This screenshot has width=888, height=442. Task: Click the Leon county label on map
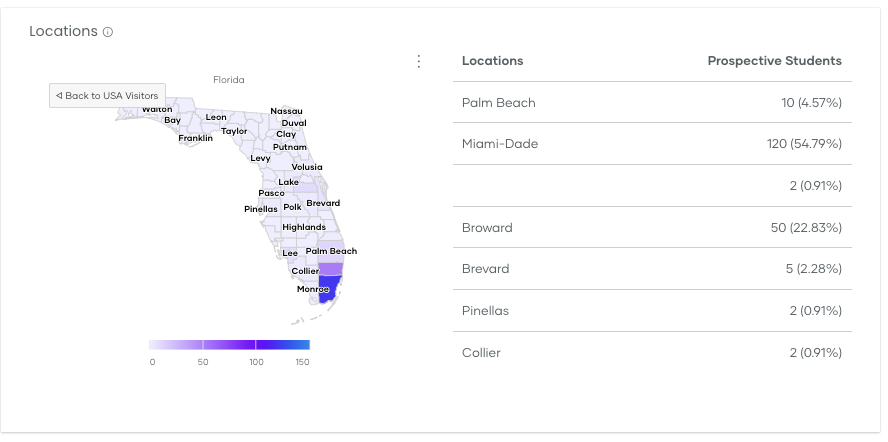(216, 117)
